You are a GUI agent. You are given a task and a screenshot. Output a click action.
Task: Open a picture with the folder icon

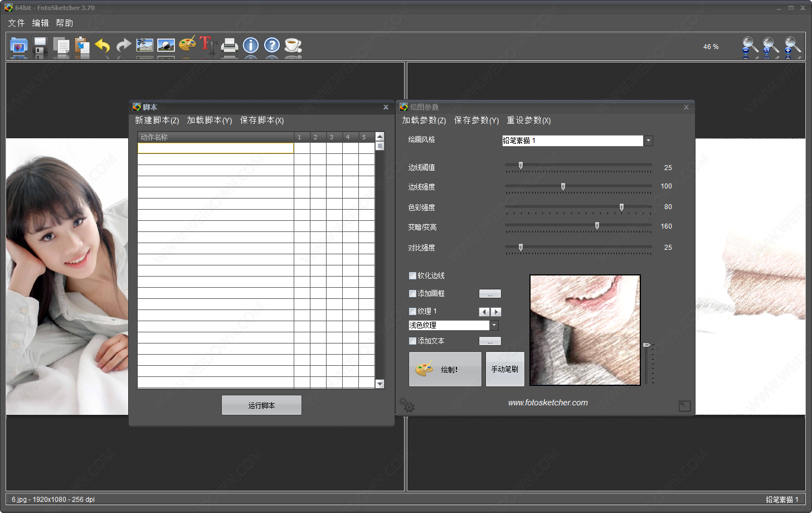click(19, 46)
